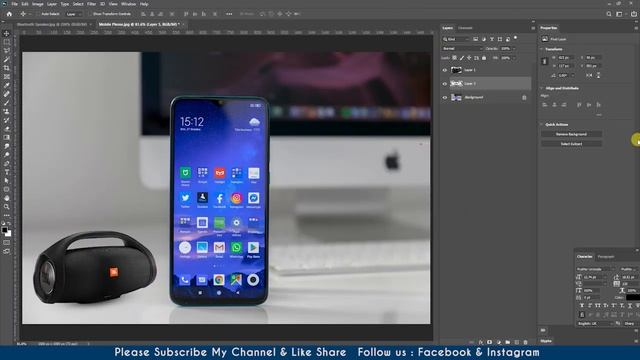640x360 pixels.
Task: Open the Normal blend mode dropdown
Action: click(x=462, y=49)
